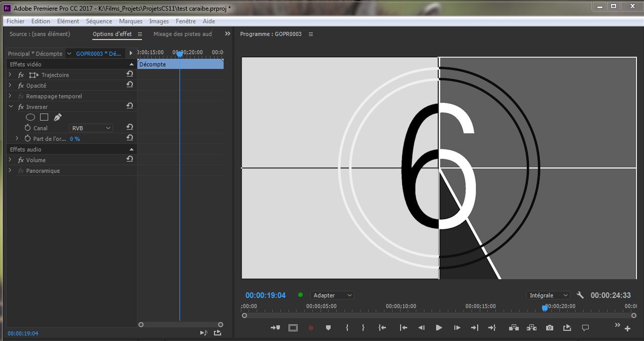Image resolution: width=644 pixels, height=341 pixels.
Task: Select the rectangle mask tool under Inverser
Action: tap(44, 117)
